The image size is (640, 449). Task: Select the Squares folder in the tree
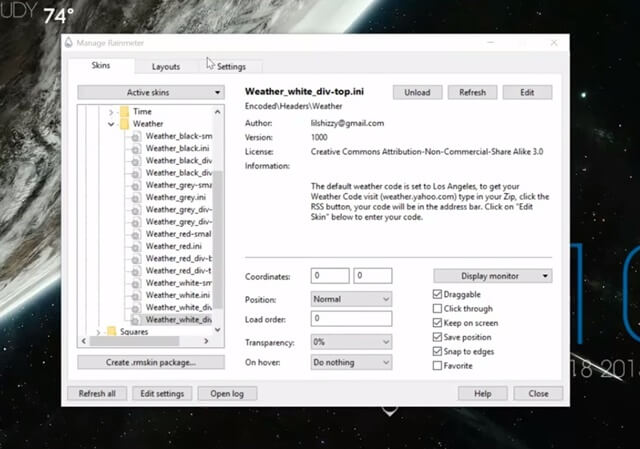[134, 332]
